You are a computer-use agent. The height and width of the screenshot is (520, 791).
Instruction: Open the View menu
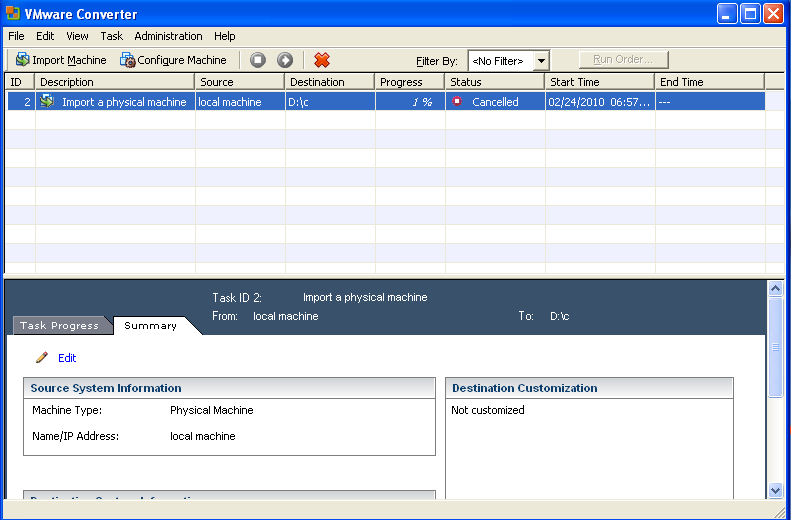click(x=77, y=36)
